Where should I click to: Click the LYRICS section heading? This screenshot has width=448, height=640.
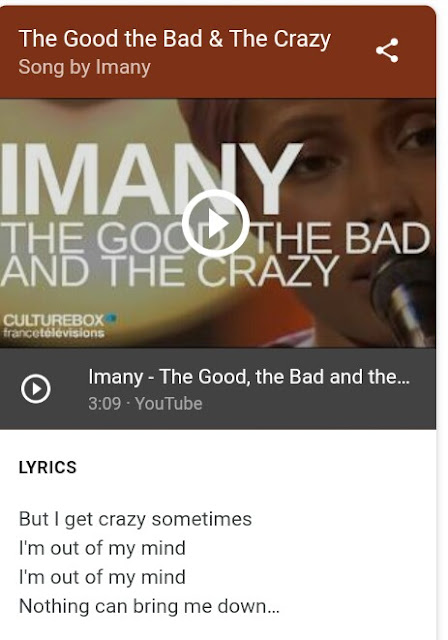48,467
